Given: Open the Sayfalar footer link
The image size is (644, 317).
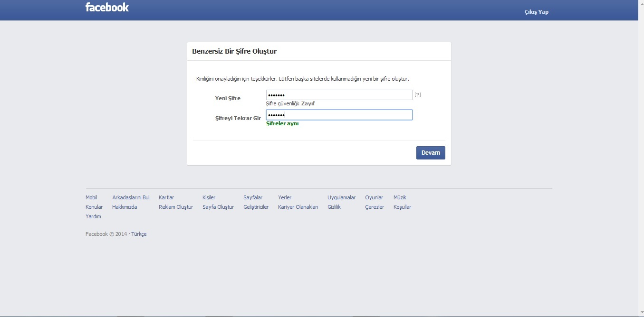Looking at the screenshot, I should [253, 197].
